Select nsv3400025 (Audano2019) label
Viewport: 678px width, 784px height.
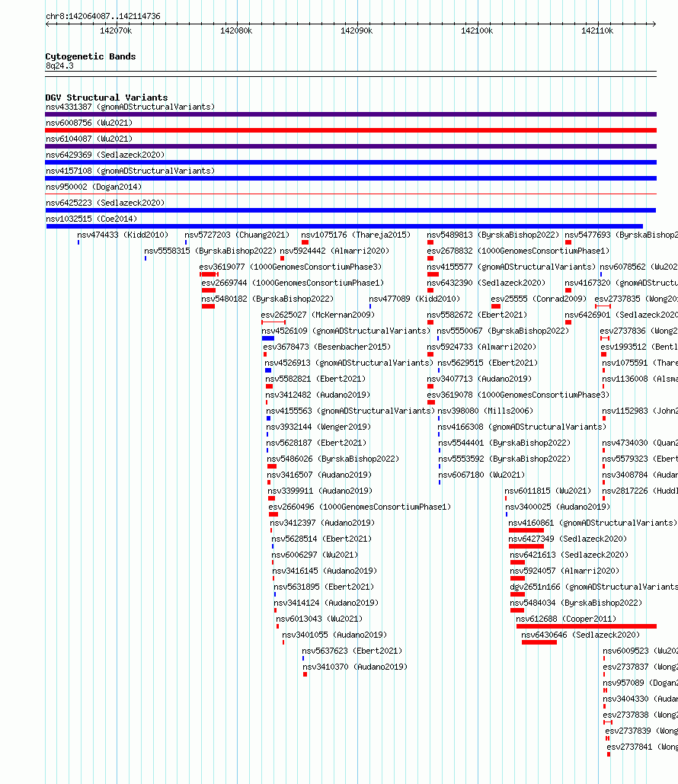click(558, 507)
